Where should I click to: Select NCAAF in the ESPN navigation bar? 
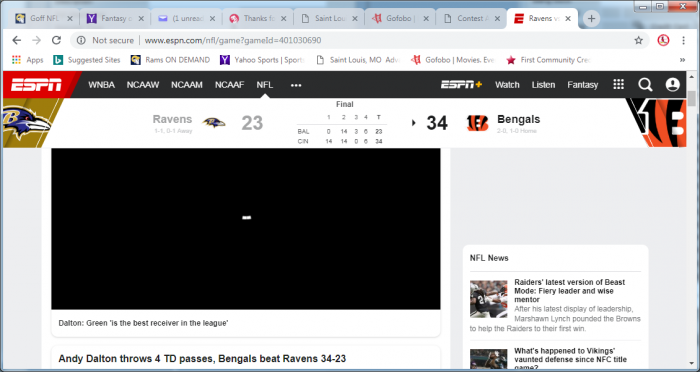tap(229, 85)
